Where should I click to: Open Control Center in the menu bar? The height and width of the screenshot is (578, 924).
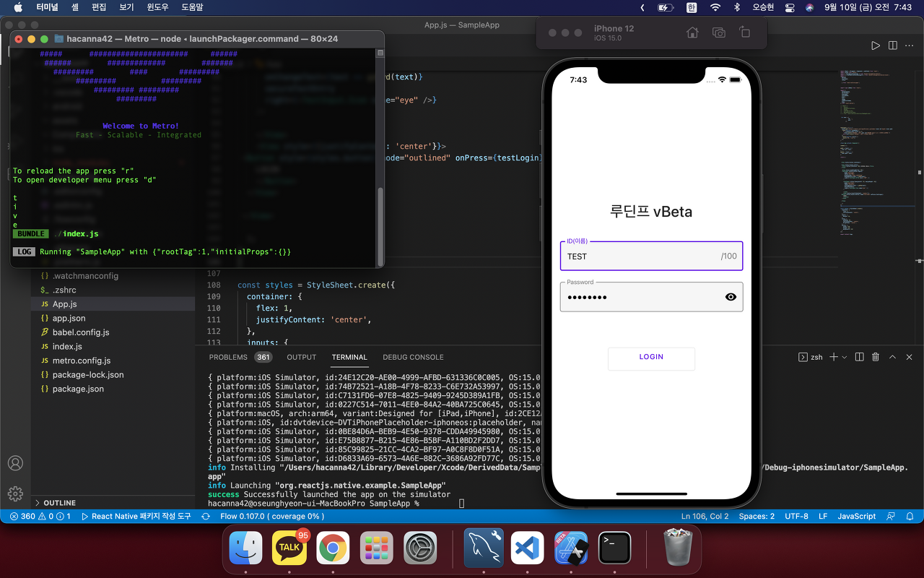pyautogui.click(x=790, y=7)
